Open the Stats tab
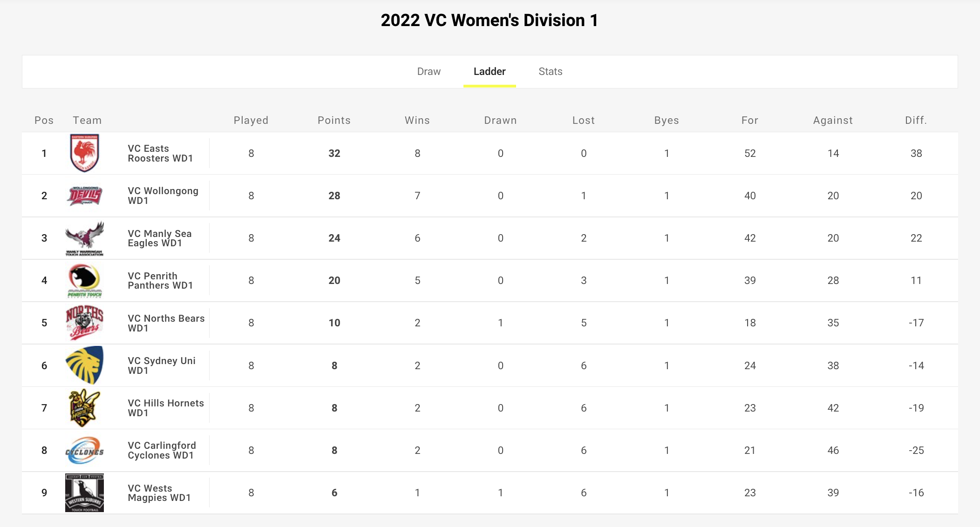980x527 pixels. pos(551,72)
